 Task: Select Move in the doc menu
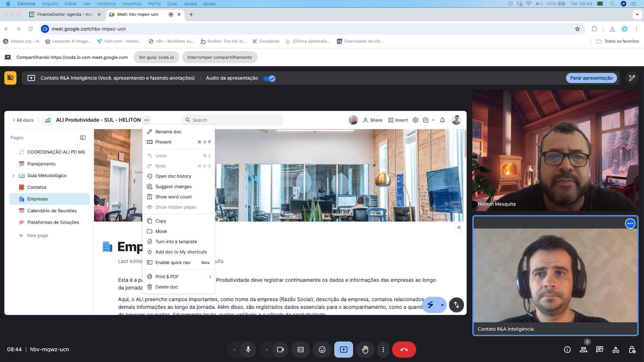point(179,231)
